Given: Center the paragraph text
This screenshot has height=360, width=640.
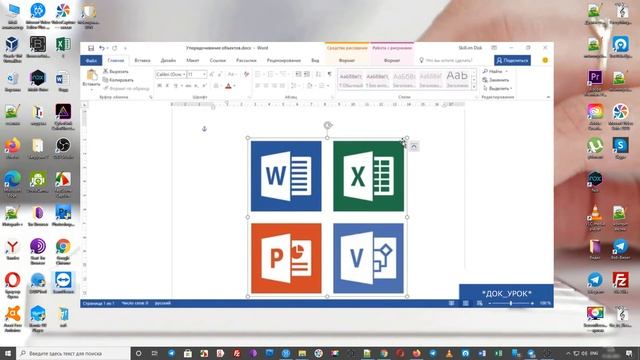Looking at the screenshot, I should (x=266, y=86).
